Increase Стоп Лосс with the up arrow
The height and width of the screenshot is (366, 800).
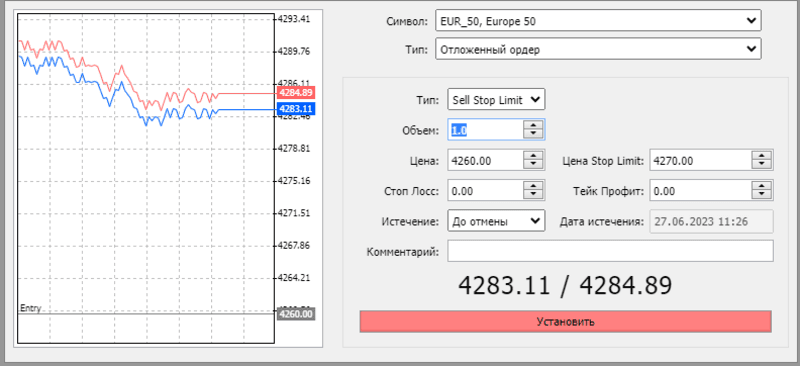pos(533,186)
